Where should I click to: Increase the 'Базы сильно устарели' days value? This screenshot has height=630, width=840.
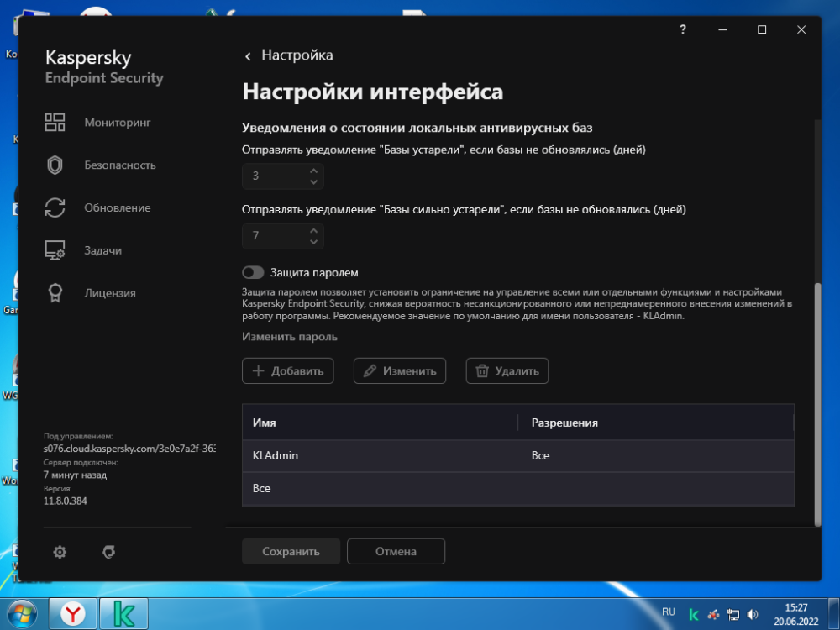coord(314,230)
